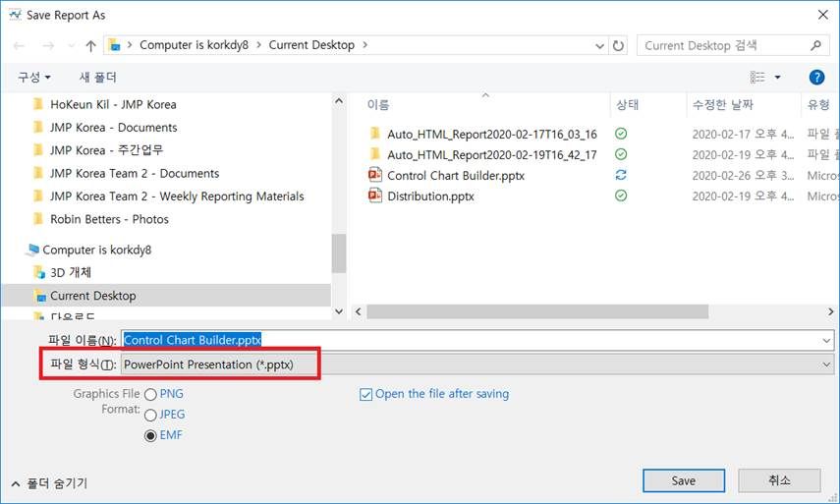
Task: Open the 구성 menu
Action: [33, 77]
